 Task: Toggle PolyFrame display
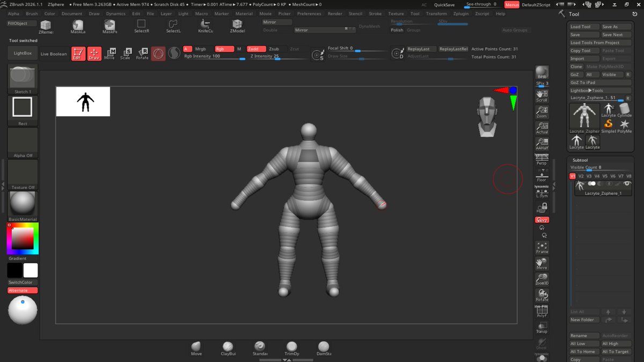coord(542,311)
